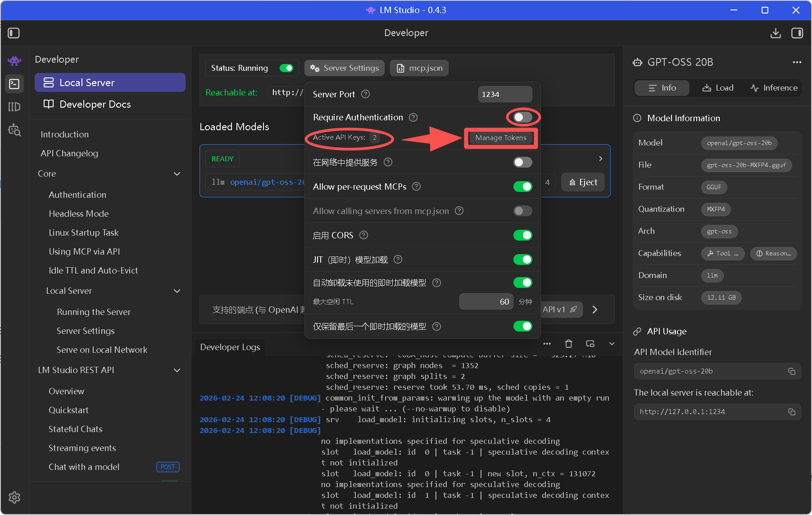Open the chat view via purple robot icon
Viewport: 812px width, 515px height.
pos(14,60)
